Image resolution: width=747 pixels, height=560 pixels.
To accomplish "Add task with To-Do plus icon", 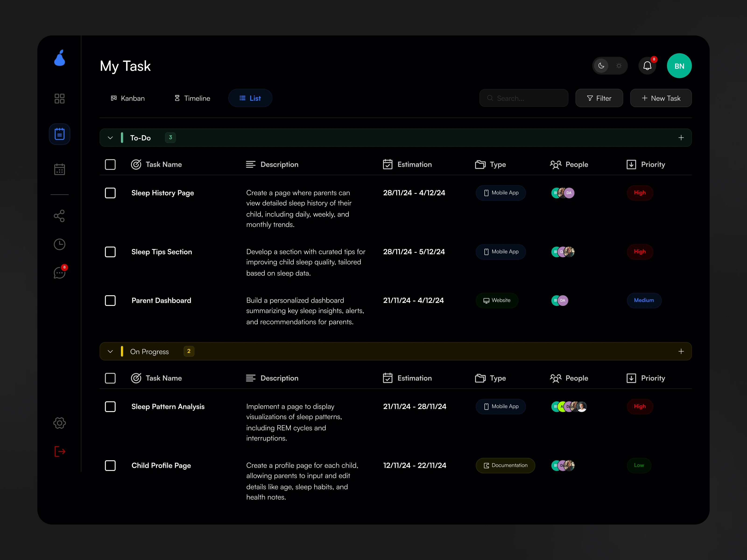I will 681,138.
